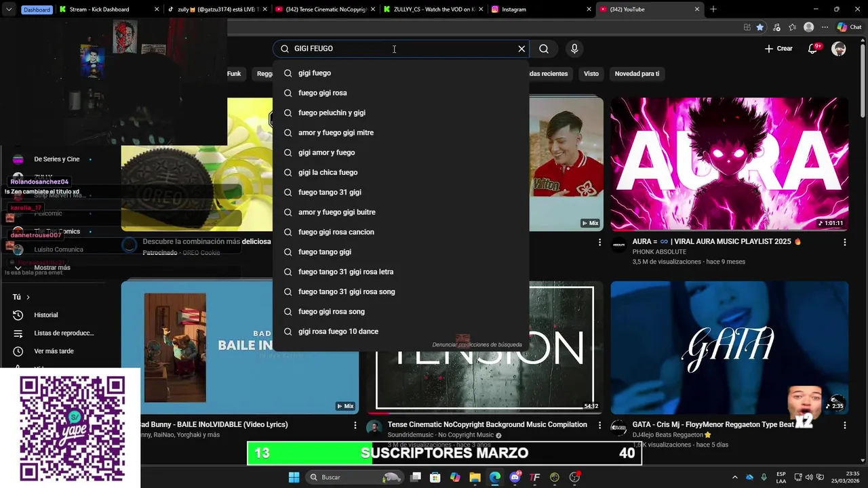
Task: Switch to the Instagram tab
Action: click(541, 9)
